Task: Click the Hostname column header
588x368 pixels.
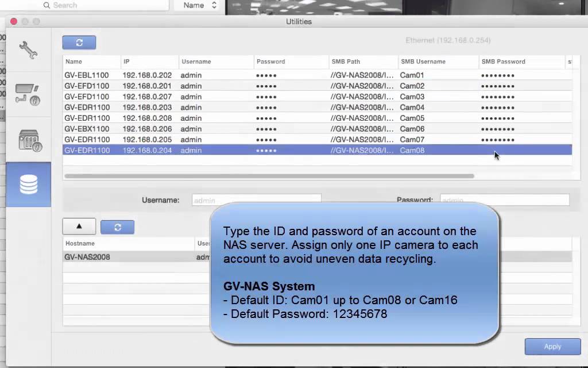Action: tap(128, 243)
